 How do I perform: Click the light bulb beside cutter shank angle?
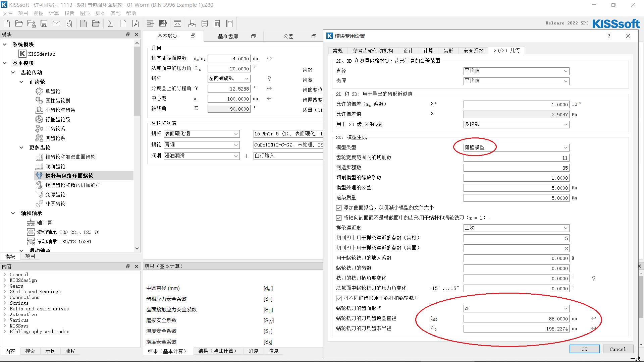594,278
